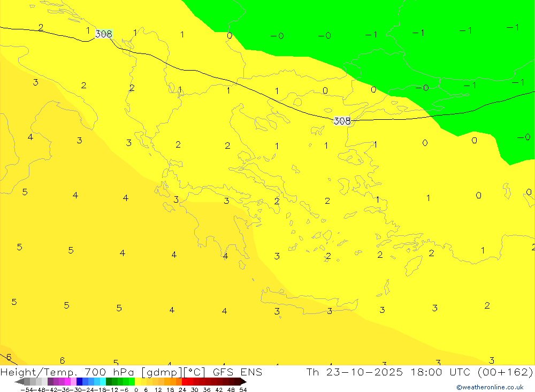This screenshot has width=535, height=392.
Task: Click the '54' legend scale label
Action: tap(243, 390)
